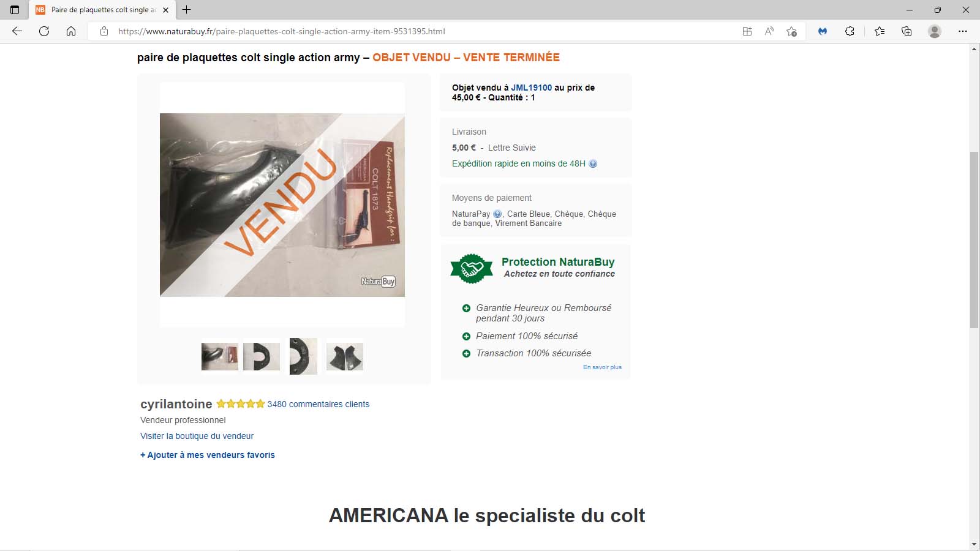This screenshot has width=980, height=551.
Task: Click Ajouter à mes vendeurs favoris
Action: click(208, 455)
